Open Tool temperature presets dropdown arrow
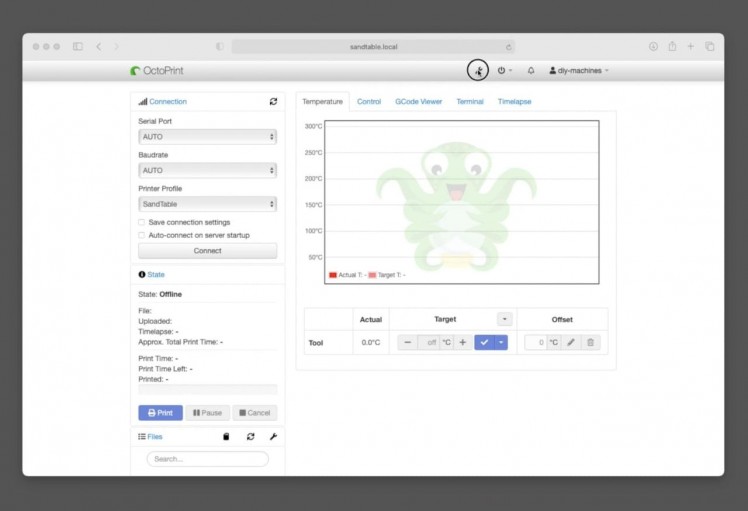This screenshot has height=511, width=748. pos(501,343)
